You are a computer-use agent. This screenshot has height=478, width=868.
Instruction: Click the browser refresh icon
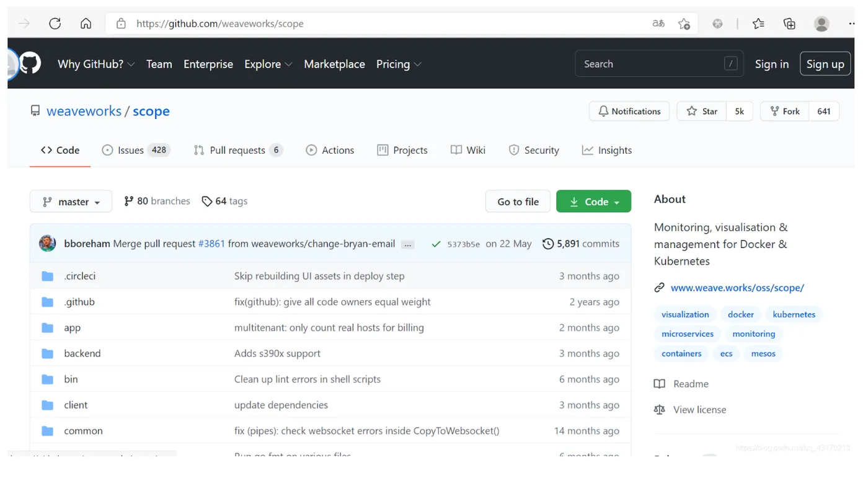[55, 24]
